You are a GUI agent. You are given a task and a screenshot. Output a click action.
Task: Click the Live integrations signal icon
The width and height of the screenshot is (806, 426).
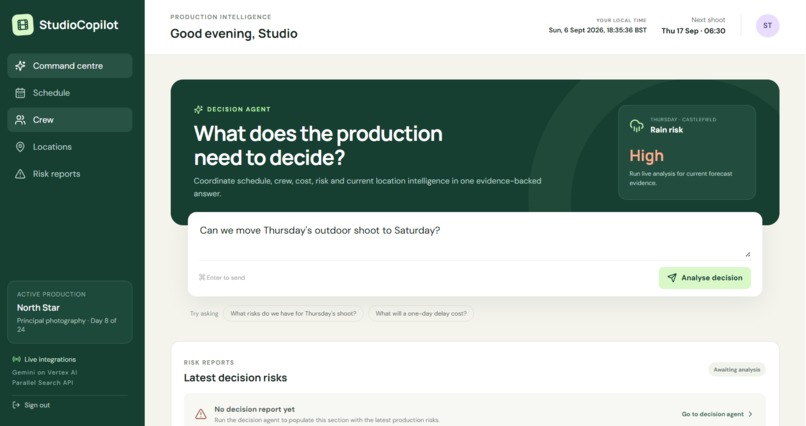16,359
